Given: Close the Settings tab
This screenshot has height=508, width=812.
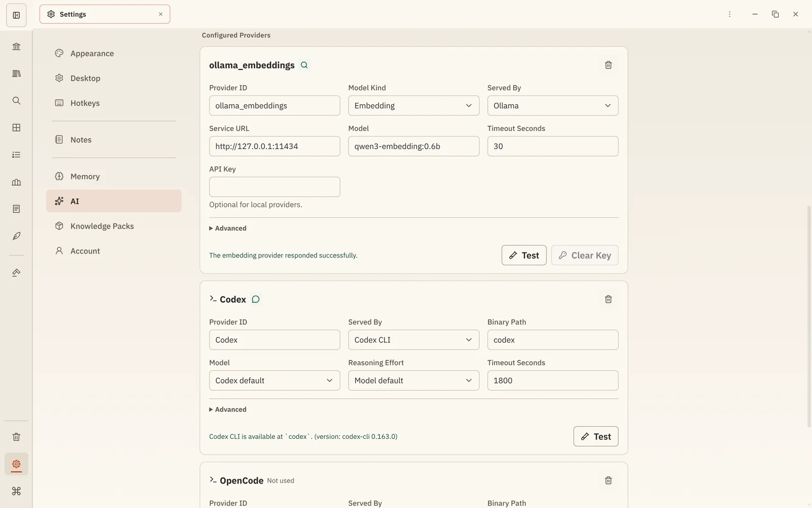Looking at the screenshot, I should pyautogui.click(x=160, y=14).
